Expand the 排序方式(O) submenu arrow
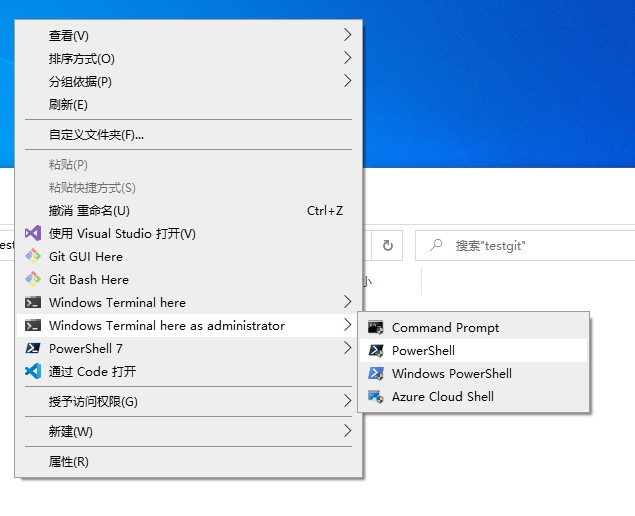This screenshot has width=635, height=516. point(347,58)
